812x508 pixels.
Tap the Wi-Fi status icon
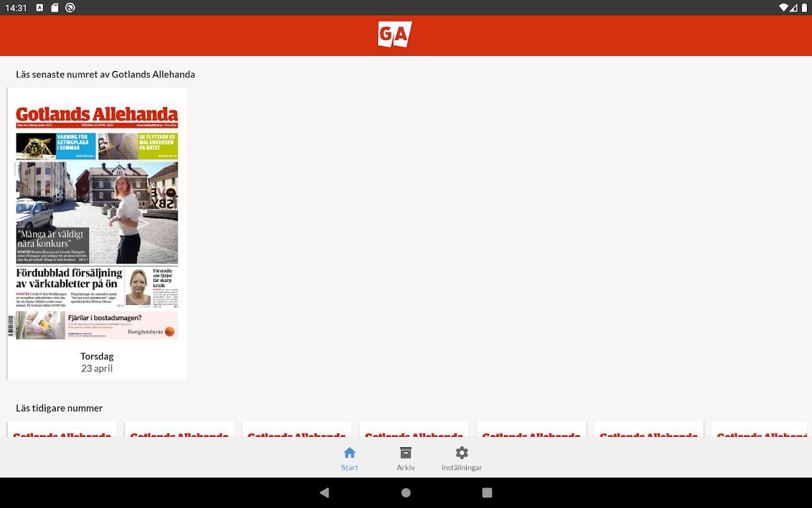(784, 8)
